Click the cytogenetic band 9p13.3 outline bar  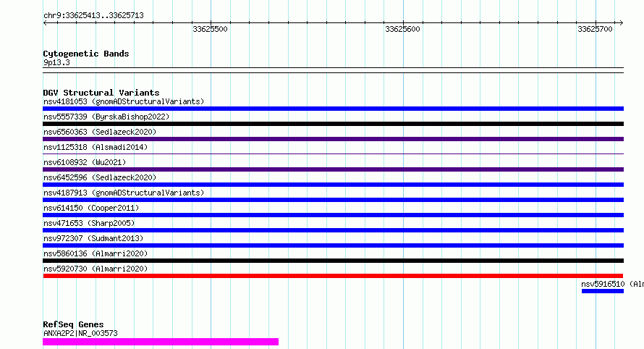pyautogui.click(x=333, y=70)
